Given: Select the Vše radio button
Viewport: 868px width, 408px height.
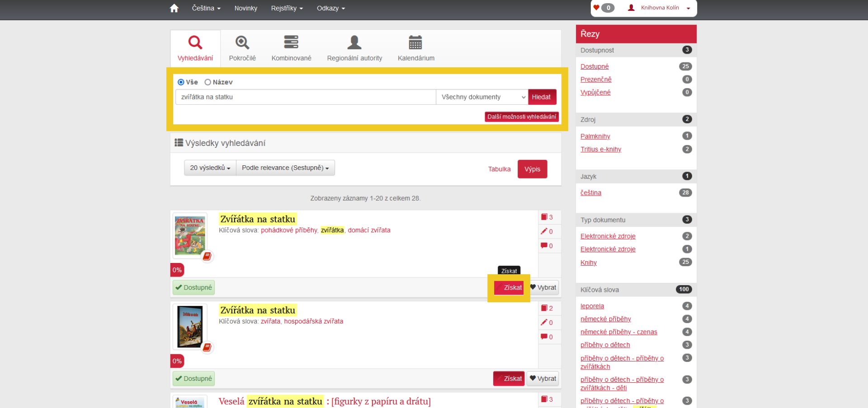Looking at the screenshot, I should 181,82.
